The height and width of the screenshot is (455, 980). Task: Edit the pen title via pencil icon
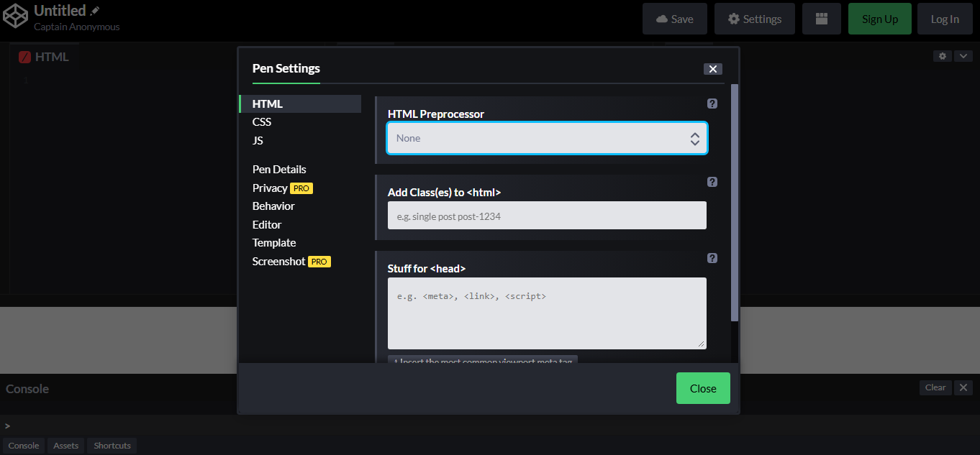click(x=94, y=9)
